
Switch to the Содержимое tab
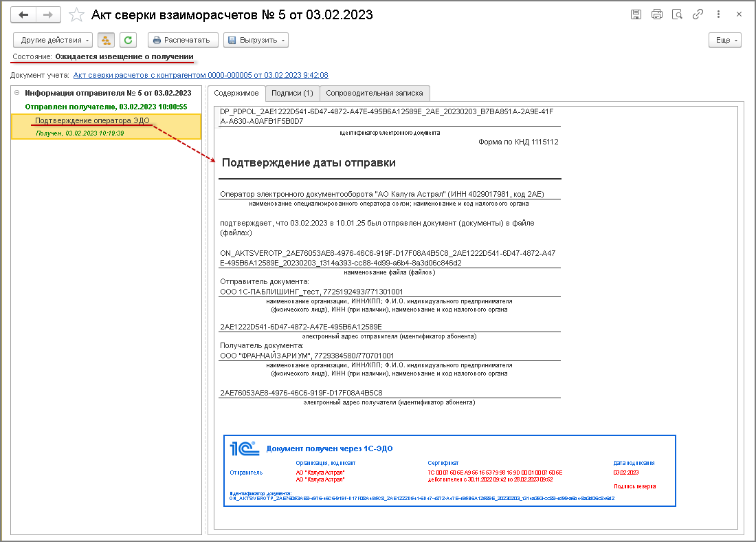[236, 93]
